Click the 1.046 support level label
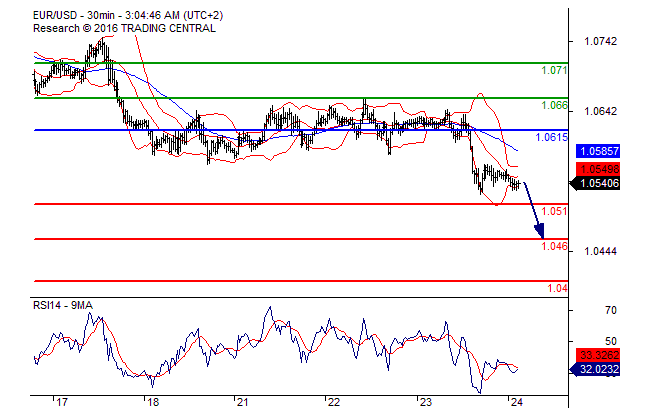The width and height of the screenshot is (664, 417). point(554,246)
